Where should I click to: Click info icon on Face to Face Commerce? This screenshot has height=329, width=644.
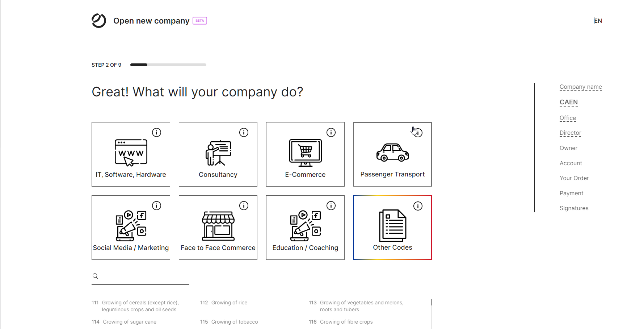point(244,206)
